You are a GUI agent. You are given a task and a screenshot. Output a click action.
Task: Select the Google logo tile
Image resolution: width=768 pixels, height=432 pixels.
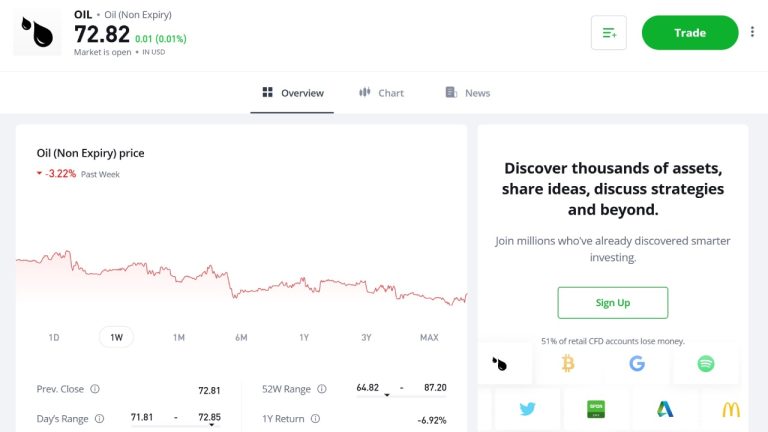(x=637, y=364)
